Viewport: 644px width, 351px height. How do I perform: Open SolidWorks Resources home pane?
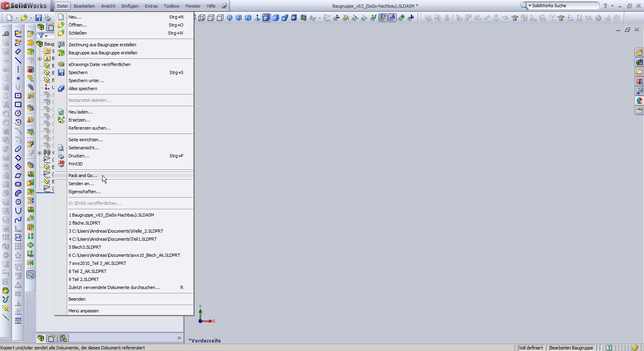(639, 53)
